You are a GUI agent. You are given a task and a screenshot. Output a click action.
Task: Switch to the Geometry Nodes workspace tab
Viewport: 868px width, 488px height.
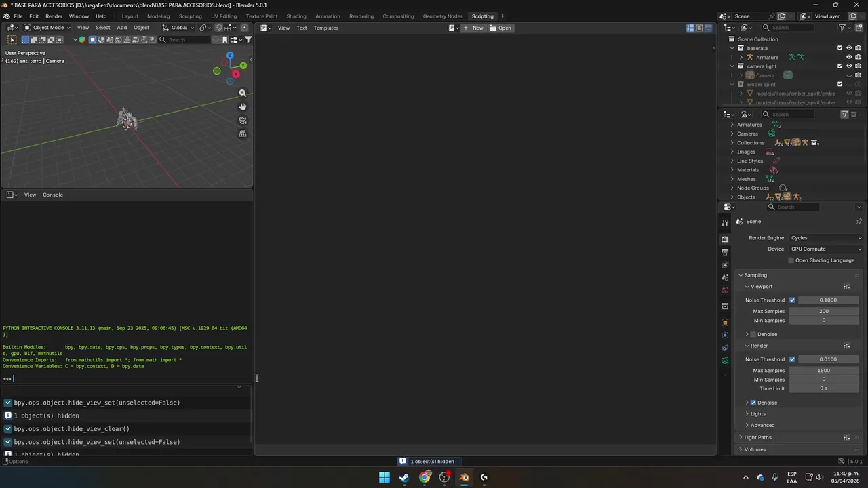[x=443, y=16]
